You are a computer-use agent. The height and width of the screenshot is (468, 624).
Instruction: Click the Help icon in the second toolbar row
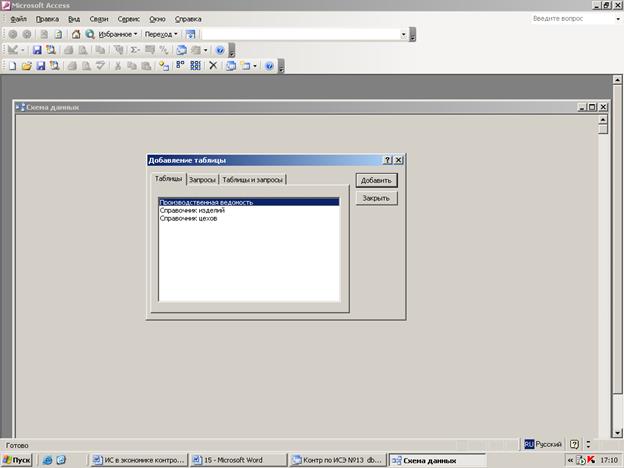point(220,50)
